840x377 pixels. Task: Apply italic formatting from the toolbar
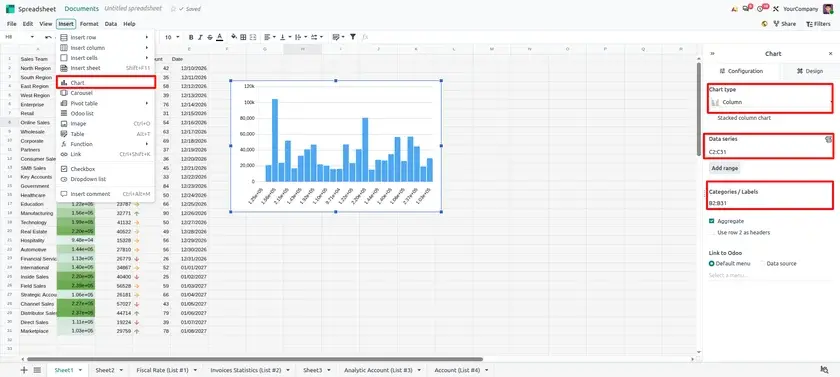point(200,37)
